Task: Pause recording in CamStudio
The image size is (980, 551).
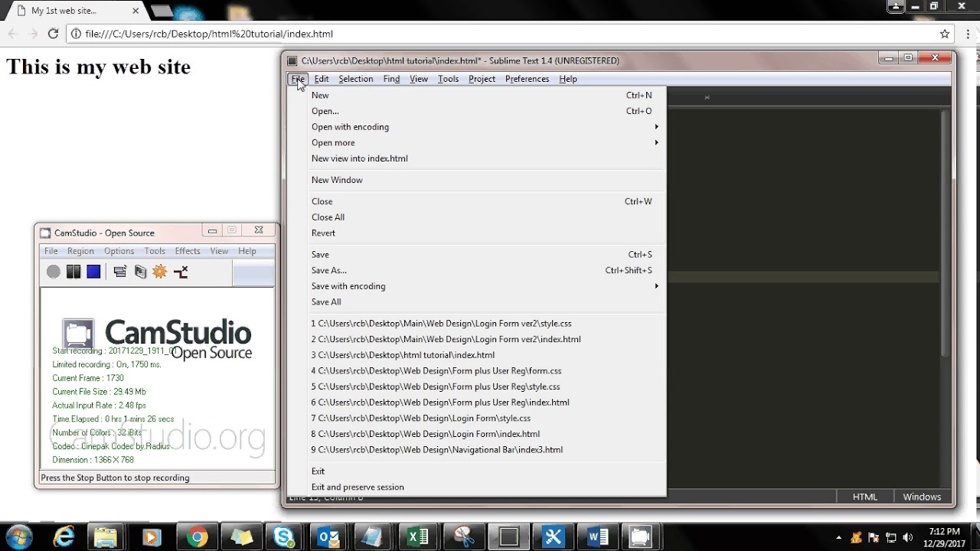Action: (x=73, y=272)
